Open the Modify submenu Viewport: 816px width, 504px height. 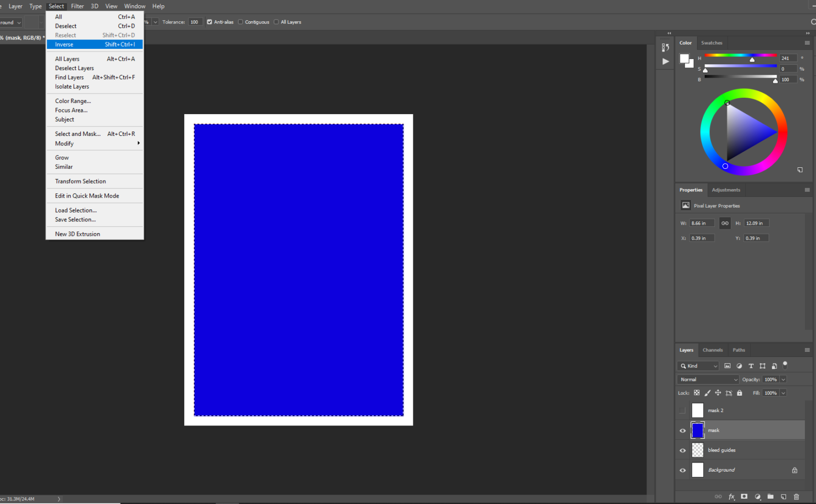click(64, 143)
